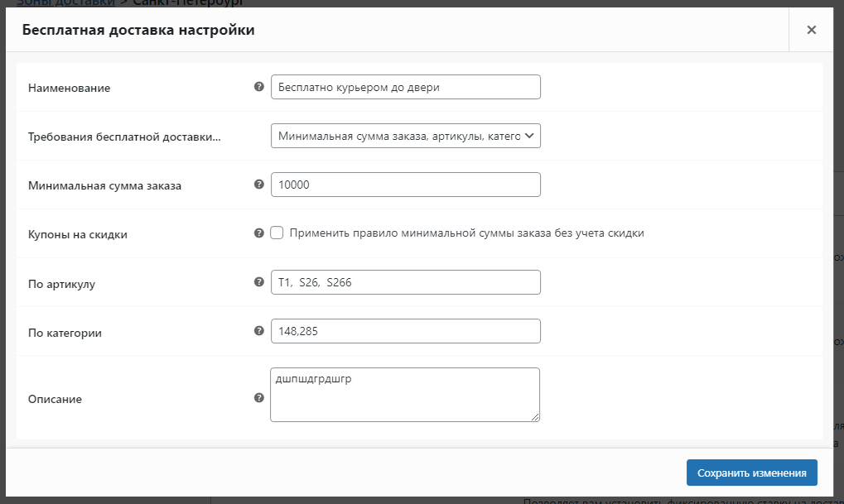Click help icon for Минимальная сумма заказа
The width and height of the screenshot is (844, 504).
(259, 185)
